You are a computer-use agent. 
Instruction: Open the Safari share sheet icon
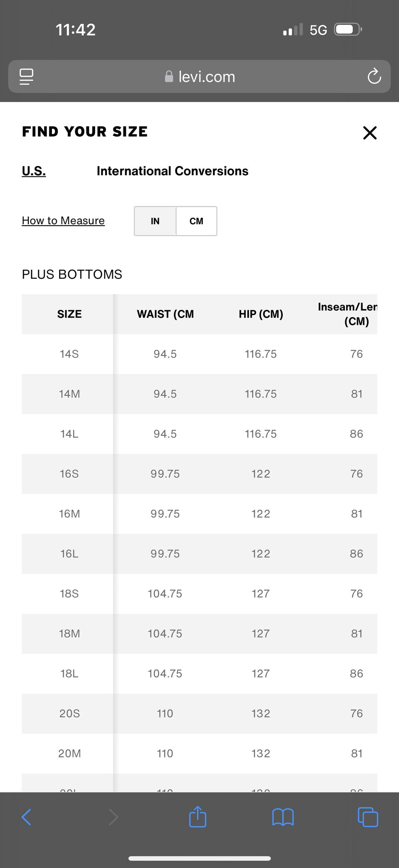[197, 817]
